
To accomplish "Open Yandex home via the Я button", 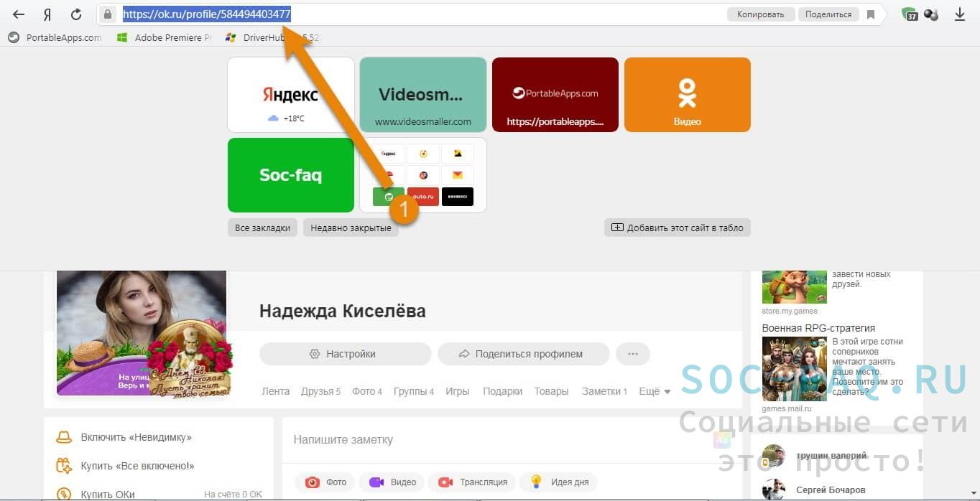I will tap(47, 14).
